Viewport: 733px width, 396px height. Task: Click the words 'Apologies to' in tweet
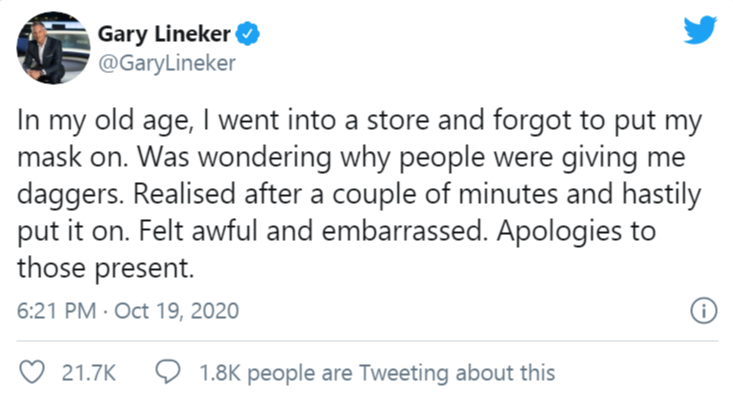pyautogui.click(x=576, y=232)
